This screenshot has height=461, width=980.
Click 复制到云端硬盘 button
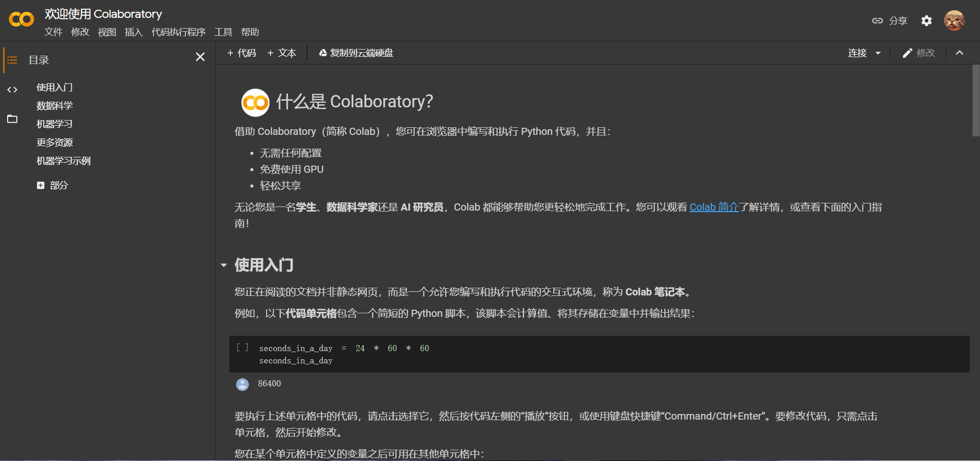click(x=356, y=53)
